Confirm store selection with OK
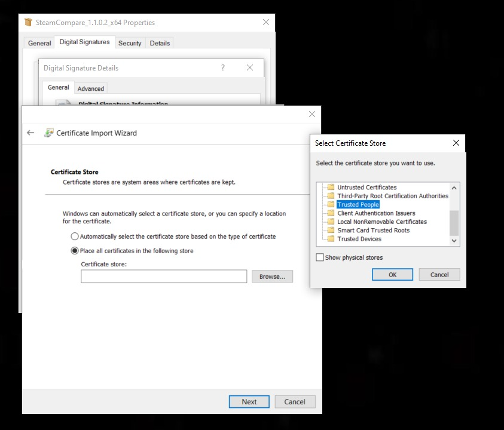The image size is (504, 430). point(392,275)
